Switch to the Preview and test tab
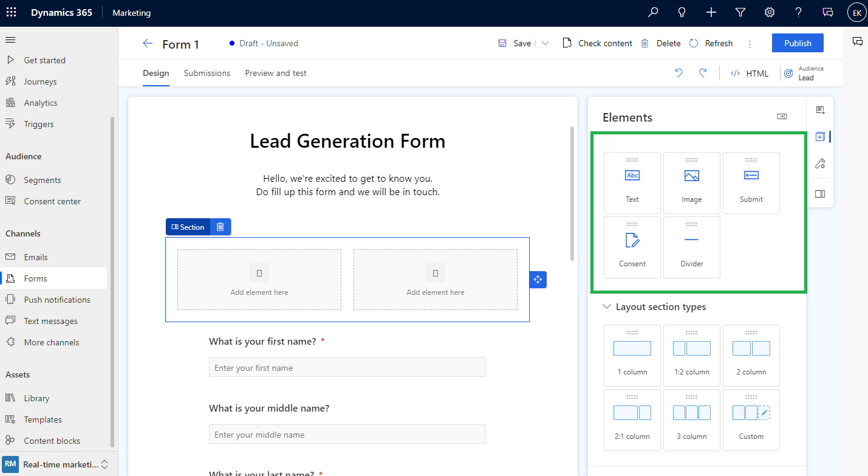This screenshot has height=476, width=868. (x=276, y=73)
